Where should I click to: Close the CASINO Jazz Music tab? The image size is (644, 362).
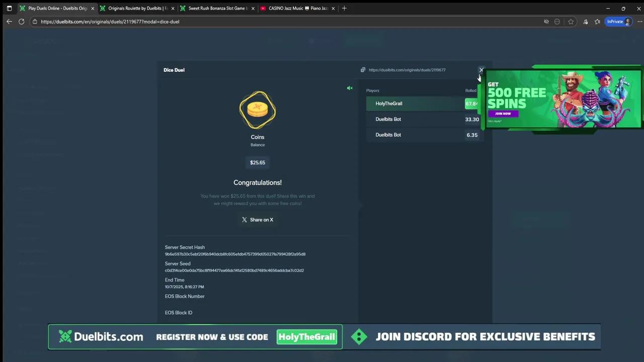tap(333, 9)
